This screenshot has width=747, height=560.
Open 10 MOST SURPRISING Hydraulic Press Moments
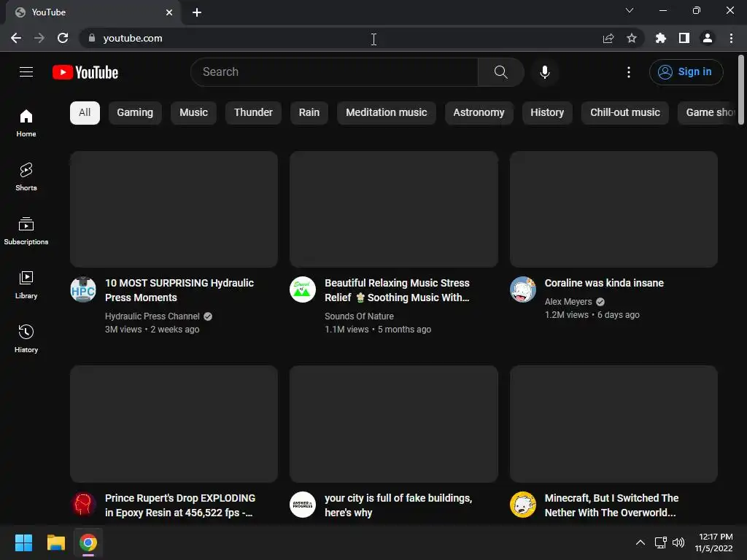(179, 290)
